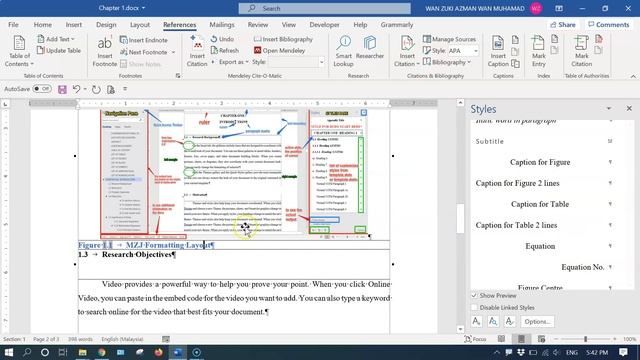Click Manage Sources
640x360 pixels.
tap(449, 39)
